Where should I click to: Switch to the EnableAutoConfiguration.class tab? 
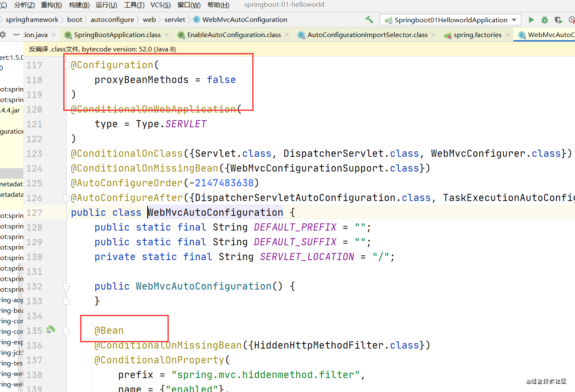coord(234,35)
